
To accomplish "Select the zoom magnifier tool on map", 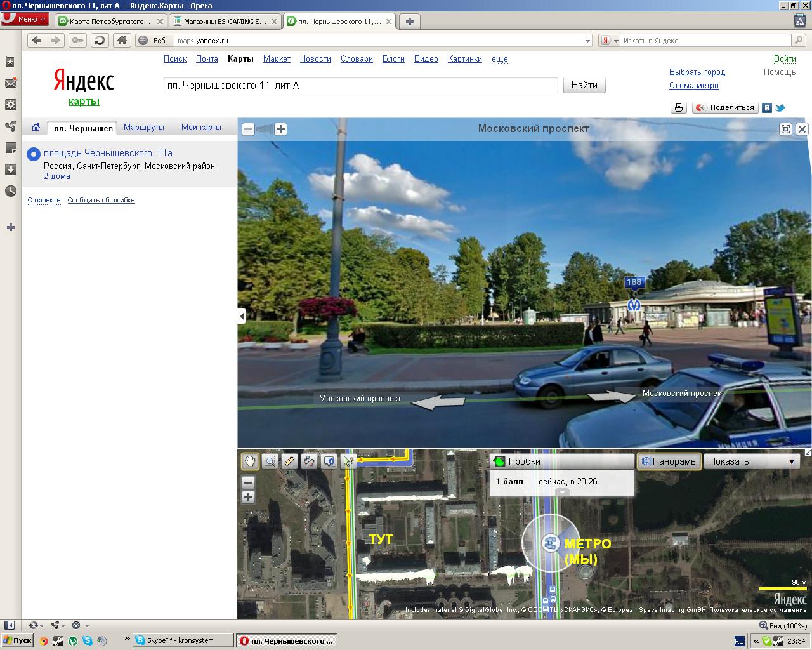I will tap(270, 461).
